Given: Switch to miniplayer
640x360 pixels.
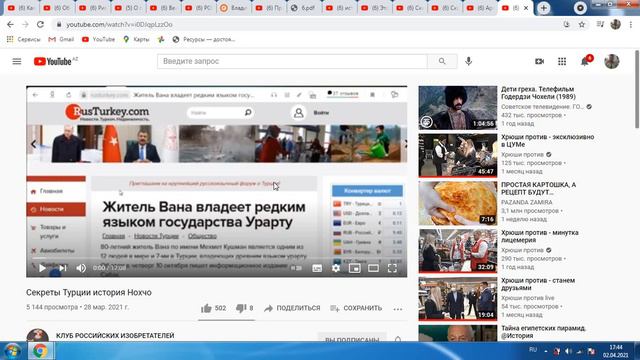Looking at the screenshot, I should pos(354,268).
